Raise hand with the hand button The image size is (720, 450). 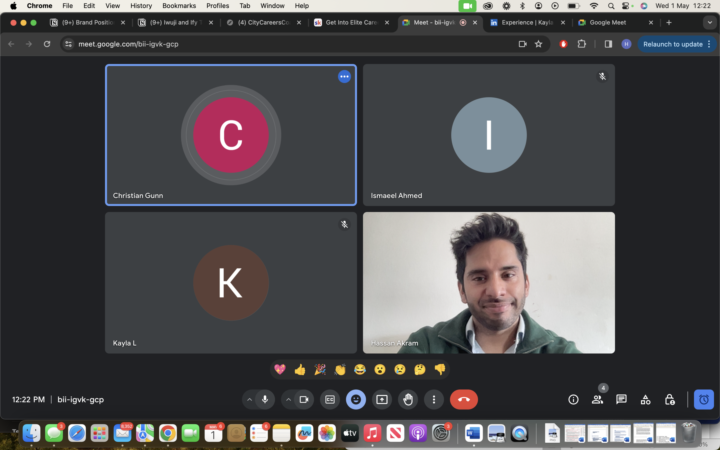pyautogui.click(x=408, y=399)
